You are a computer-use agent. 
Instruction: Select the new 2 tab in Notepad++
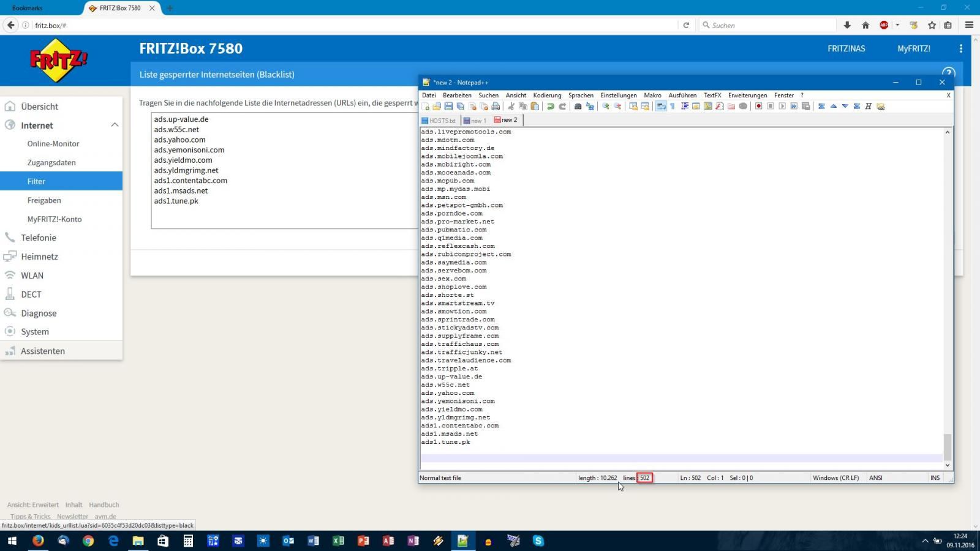tap(506, 120)
